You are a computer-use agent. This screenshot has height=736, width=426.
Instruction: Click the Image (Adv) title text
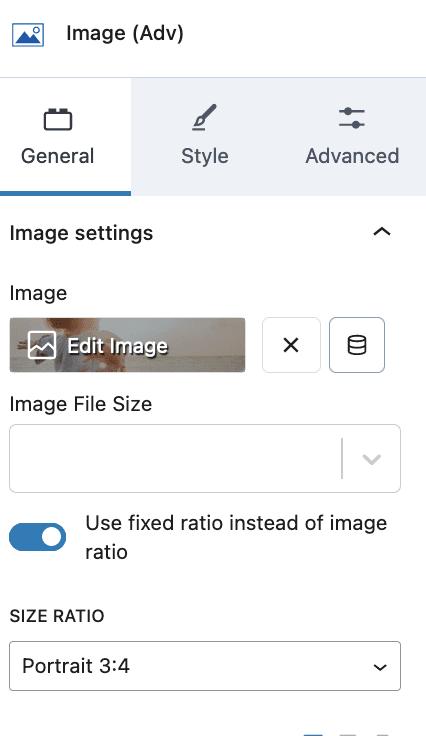click(125, 34)
